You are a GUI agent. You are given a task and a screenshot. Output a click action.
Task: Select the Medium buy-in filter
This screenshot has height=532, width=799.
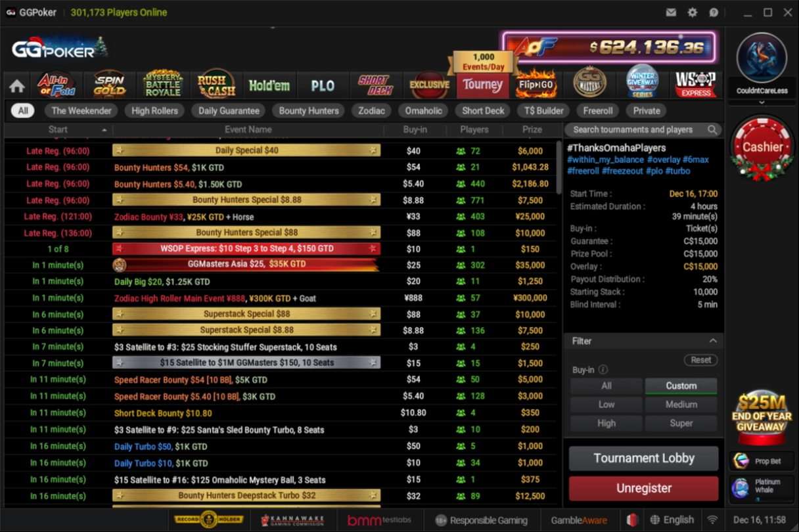click(681, 405)
